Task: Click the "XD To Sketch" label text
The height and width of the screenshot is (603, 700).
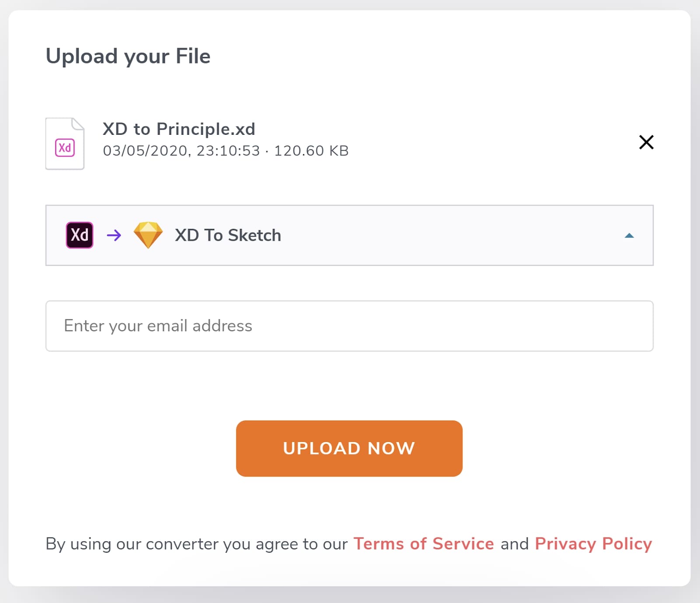Action: (228, 235)
